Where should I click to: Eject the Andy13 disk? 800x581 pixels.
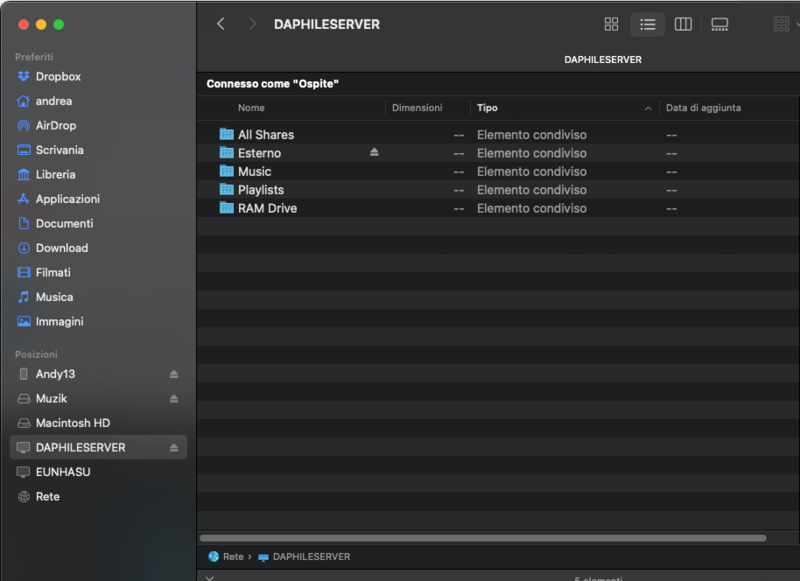click(175, 374)
